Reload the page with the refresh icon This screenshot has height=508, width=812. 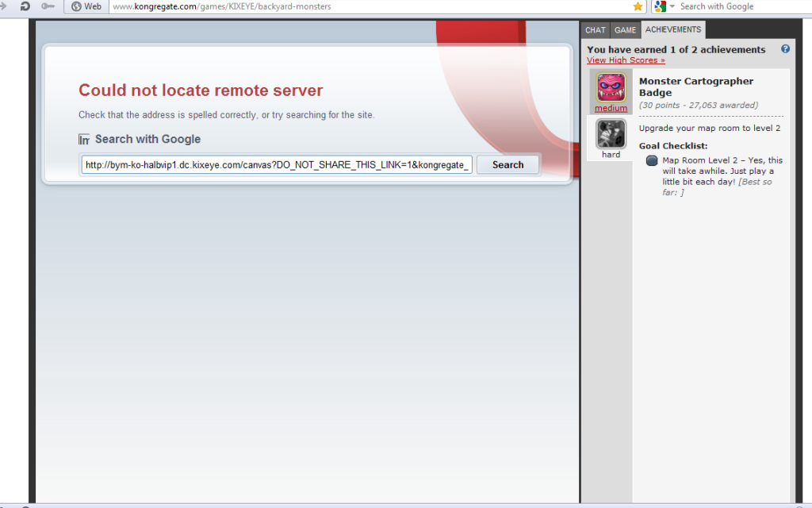25,6
